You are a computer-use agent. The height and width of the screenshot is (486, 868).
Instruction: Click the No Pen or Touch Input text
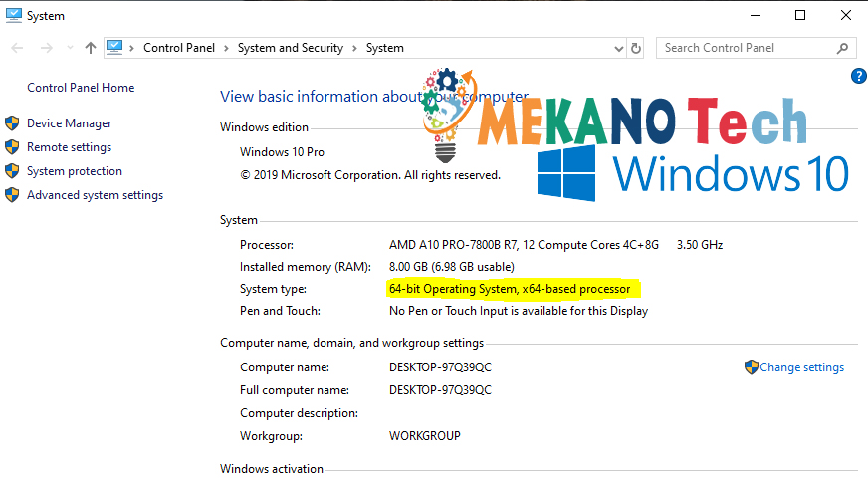pyautogui.click(x=519, y=311)
